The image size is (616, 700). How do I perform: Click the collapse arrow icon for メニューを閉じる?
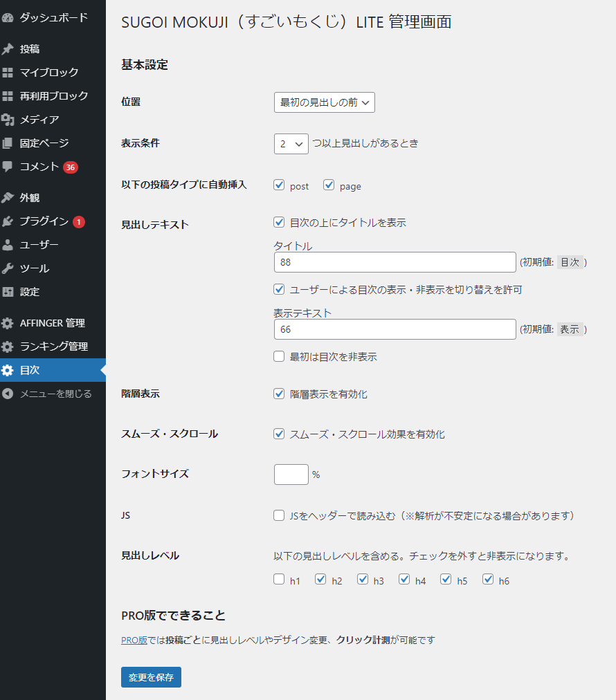coord(8,394)
